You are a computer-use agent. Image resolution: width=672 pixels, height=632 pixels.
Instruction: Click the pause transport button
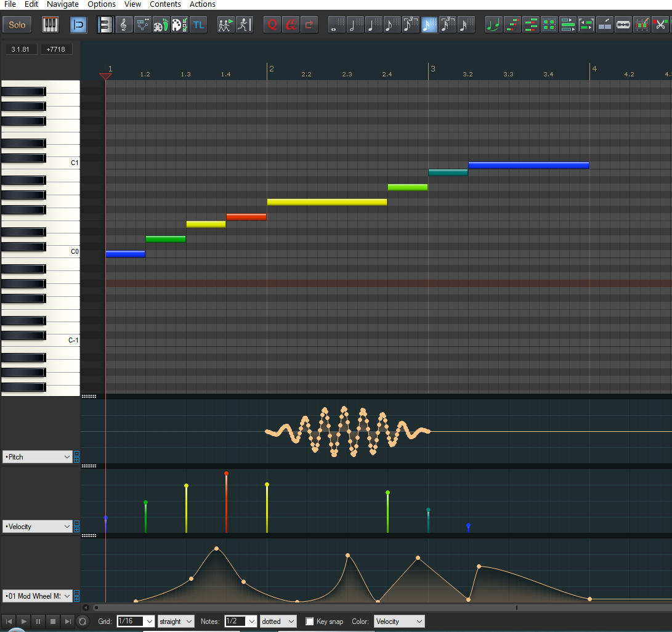(38, 622)
